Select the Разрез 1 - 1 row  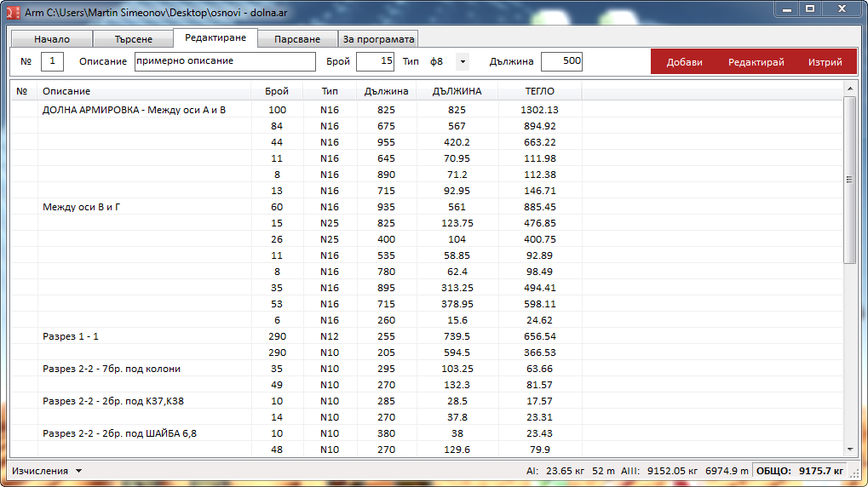(72, 336)
